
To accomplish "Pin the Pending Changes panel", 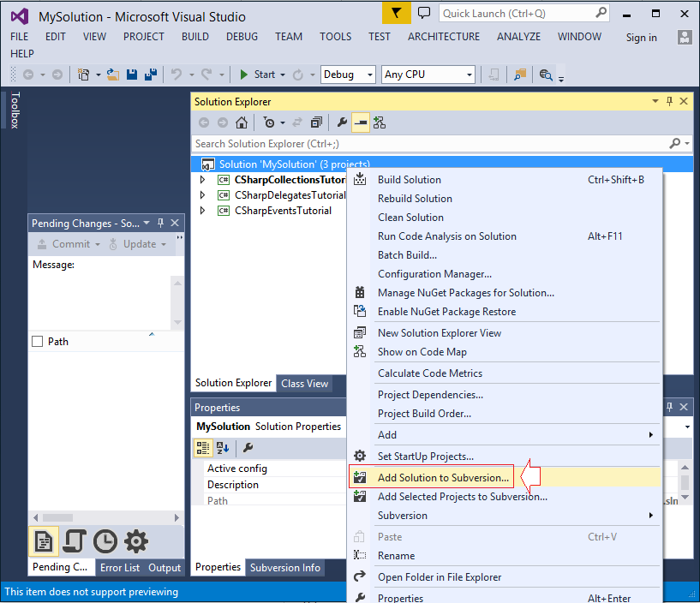I will [161, 223].
